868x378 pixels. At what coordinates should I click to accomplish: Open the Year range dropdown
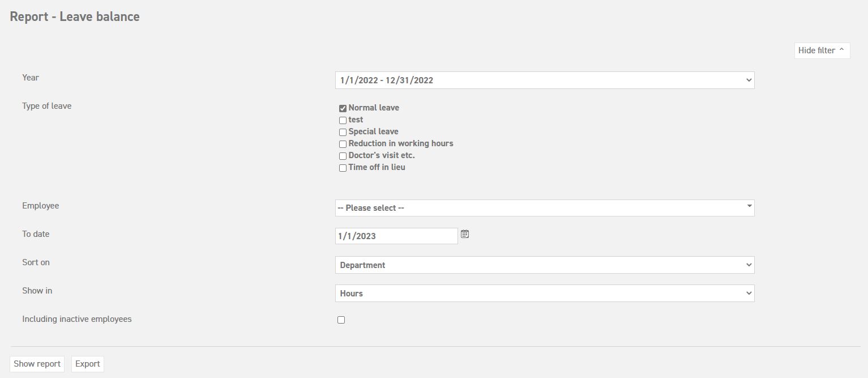point(544,80)
